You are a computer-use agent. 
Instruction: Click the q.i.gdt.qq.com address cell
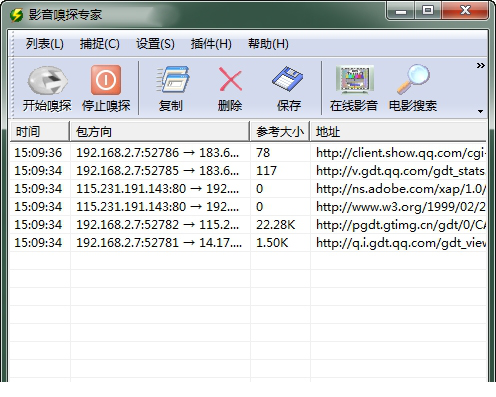(398, 243)
